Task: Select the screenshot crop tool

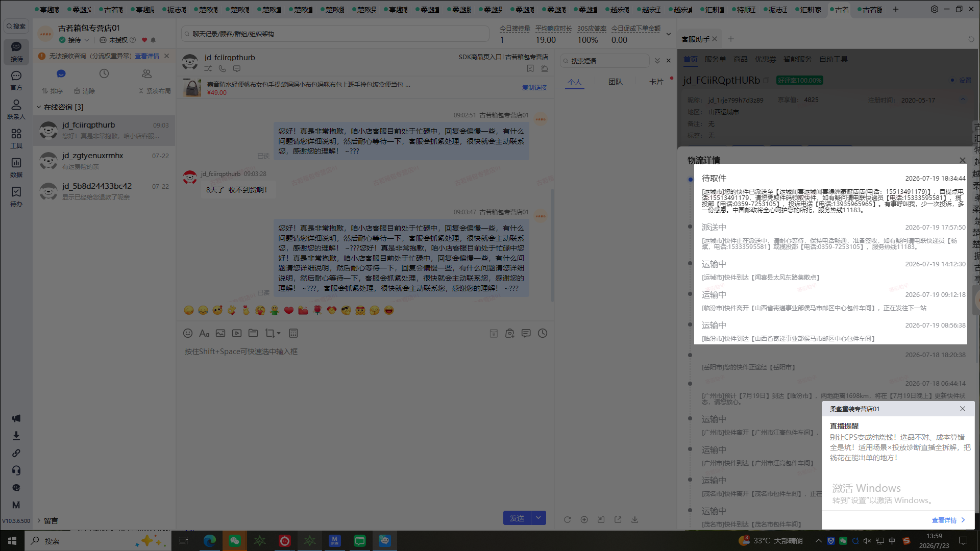Action: [269, 333]
